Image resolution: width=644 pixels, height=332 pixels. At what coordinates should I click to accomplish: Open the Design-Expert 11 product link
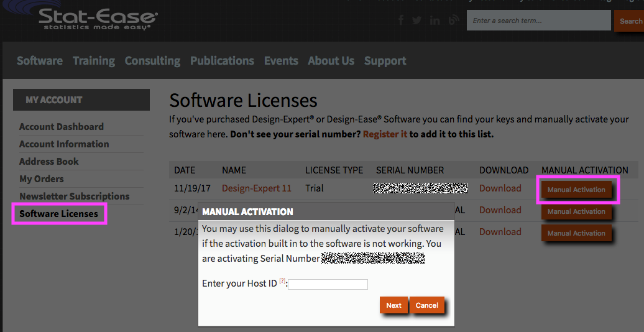(257, 188)
